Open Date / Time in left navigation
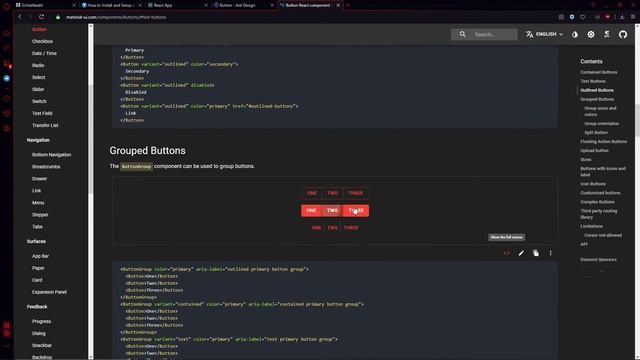This screenshot has width=640, height=360. coord(44,53)
